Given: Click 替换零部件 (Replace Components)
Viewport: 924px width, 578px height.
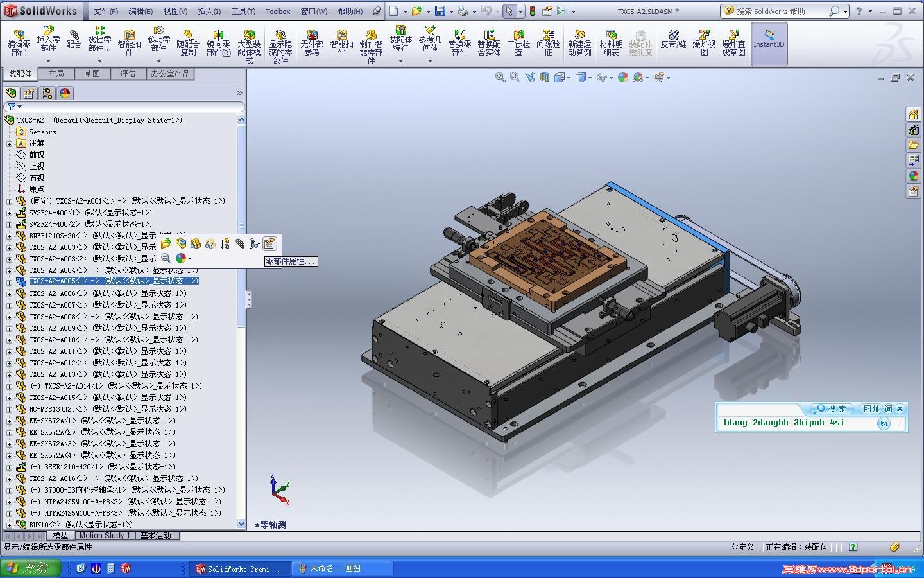Looking at the screenshot, I should click(459, 42).
